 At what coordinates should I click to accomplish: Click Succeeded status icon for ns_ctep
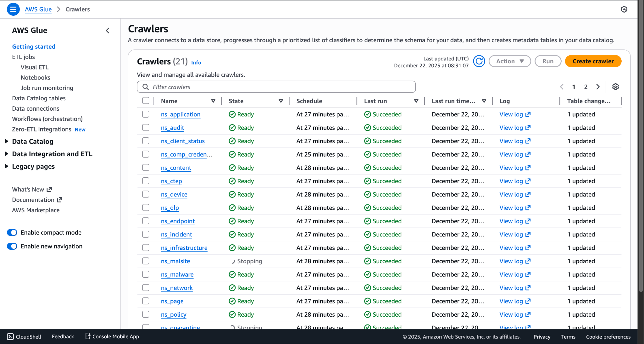368,181
